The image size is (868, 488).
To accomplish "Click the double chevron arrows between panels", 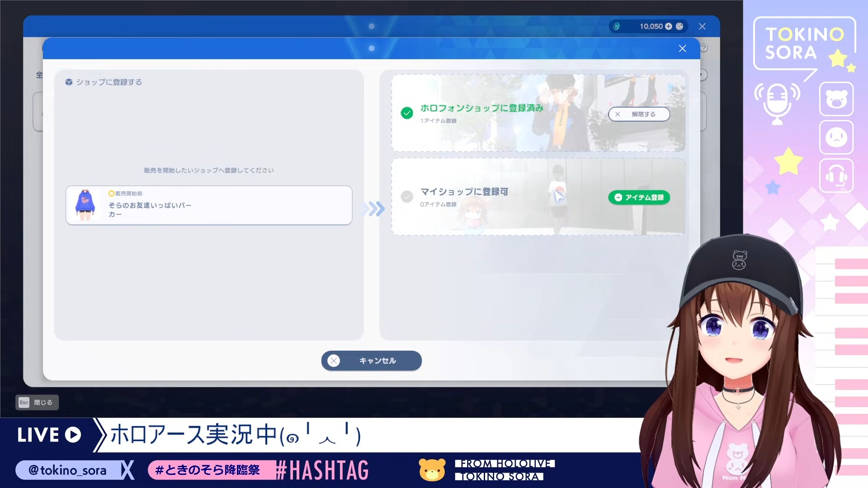I will coord(375,209).
